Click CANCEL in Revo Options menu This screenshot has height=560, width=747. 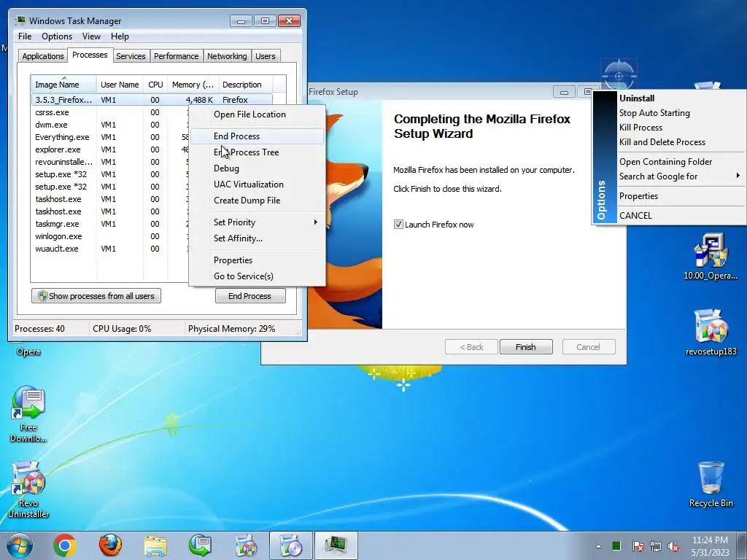(x=681, y=216)
